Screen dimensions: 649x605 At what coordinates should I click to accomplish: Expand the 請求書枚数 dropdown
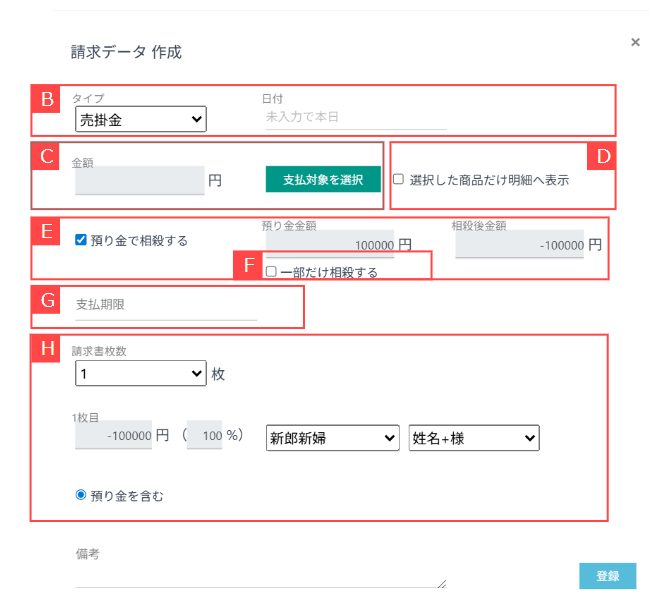(x=140, y=373)
